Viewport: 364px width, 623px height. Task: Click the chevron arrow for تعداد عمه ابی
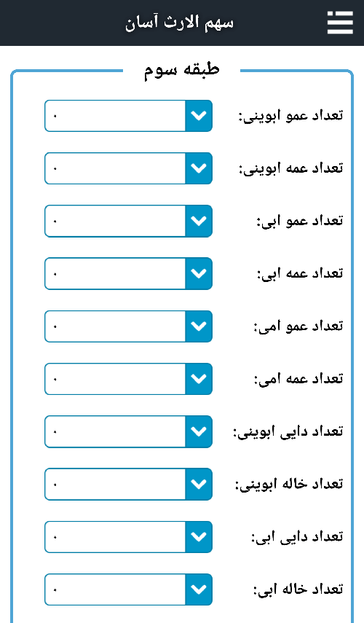pos(199,273)
